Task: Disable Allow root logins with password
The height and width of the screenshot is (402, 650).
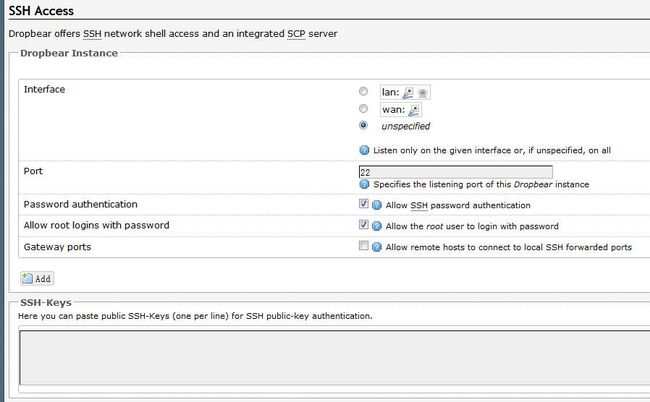Action: coord(364,225)
